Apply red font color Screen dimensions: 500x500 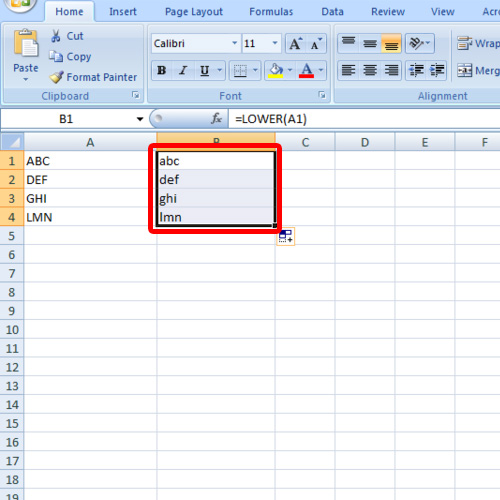tap(306, 70)
